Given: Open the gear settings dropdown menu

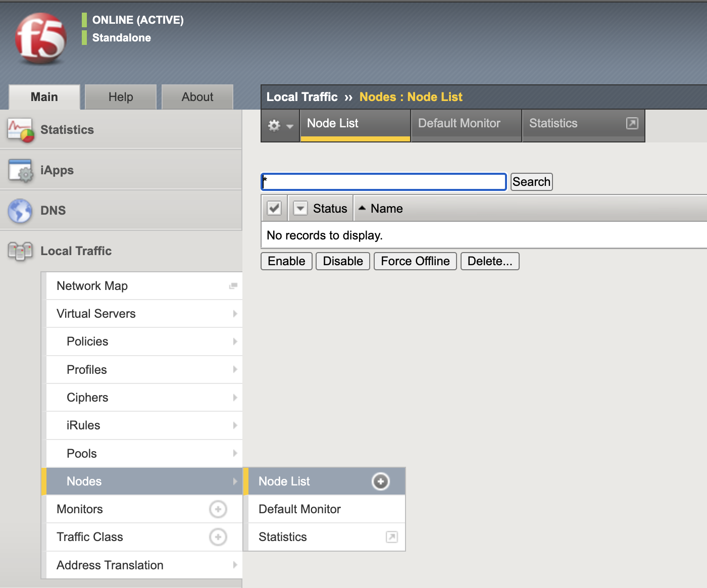Looking at the screenshot, I should tap(280, 125).
